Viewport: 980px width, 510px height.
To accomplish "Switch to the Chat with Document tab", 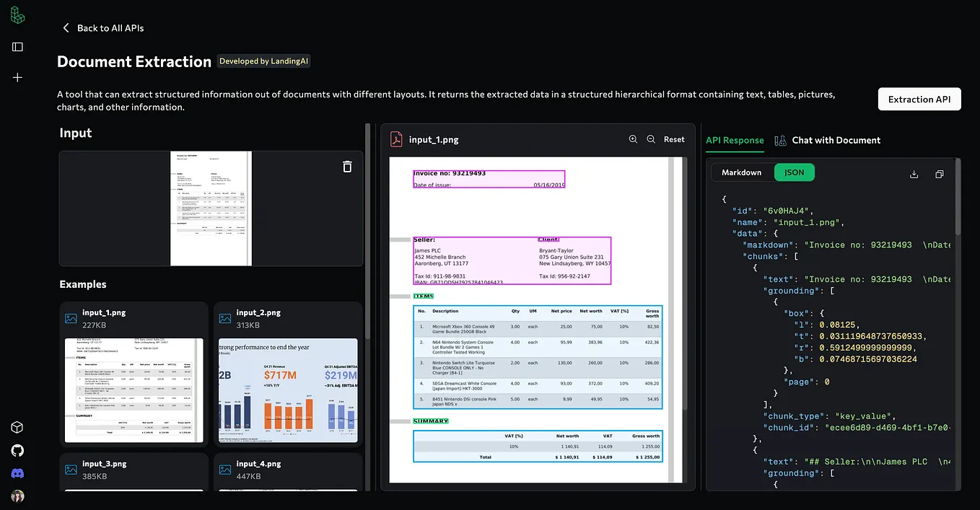I will [x=827, y=140].
